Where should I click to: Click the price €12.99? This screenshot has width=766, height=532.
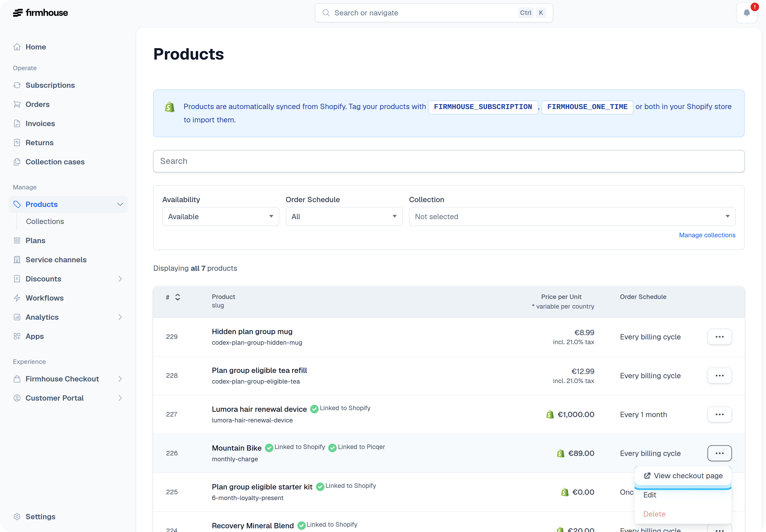[x=583, y=371]
